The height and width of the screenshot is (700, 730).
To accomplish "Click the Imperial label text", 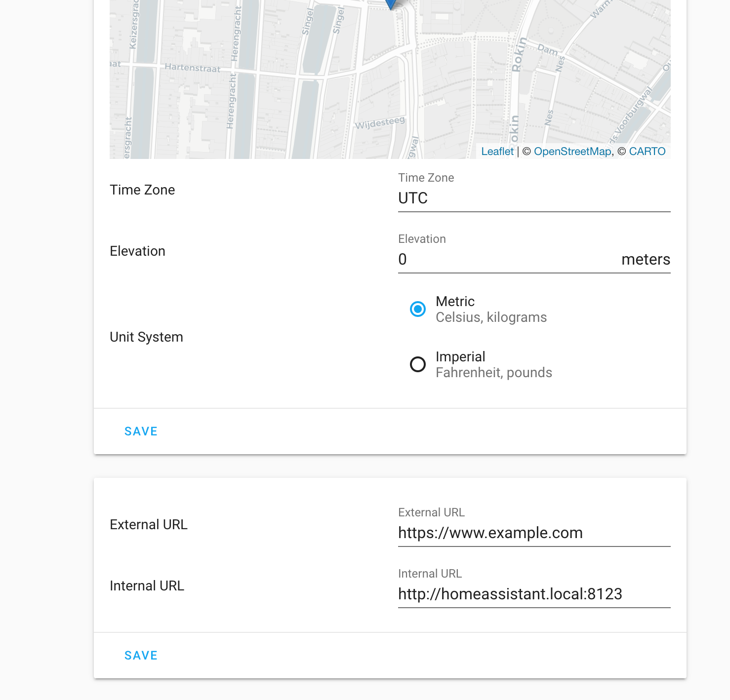I will click(x=460, y=357).
